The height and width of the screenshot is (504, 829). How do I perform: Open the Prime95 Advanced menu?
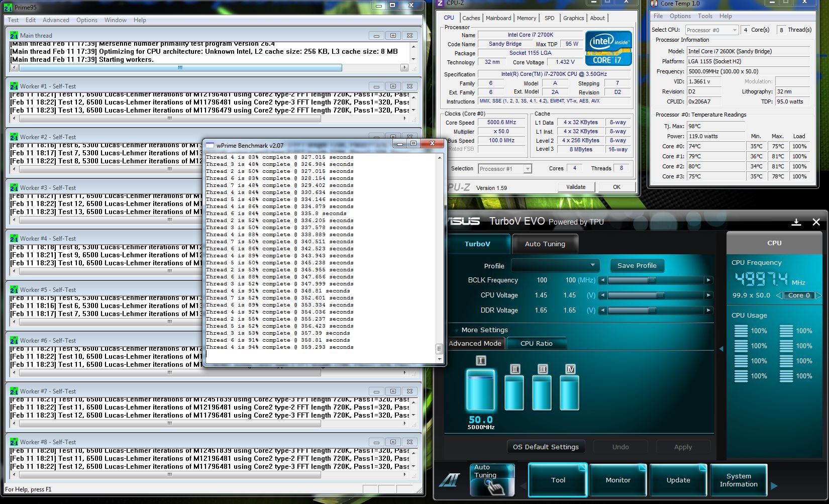pos(56,20)
